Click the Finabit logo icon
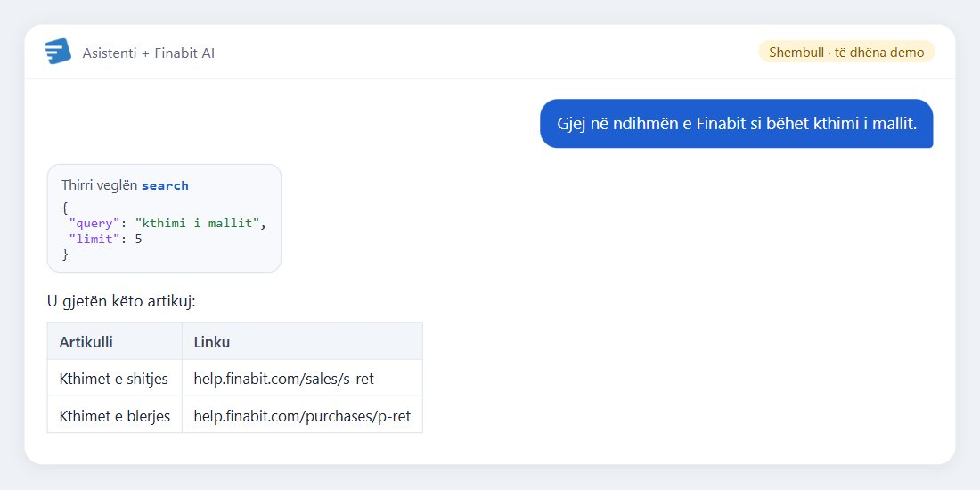This screenshot has width=980, height=490. point(58,52)
